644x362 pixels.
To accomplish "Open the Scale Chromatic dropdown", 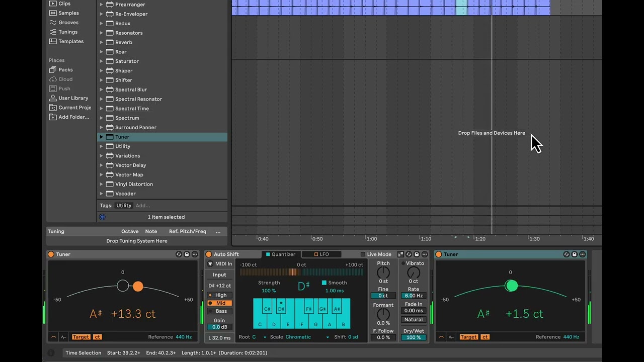I will pos(307,337).
